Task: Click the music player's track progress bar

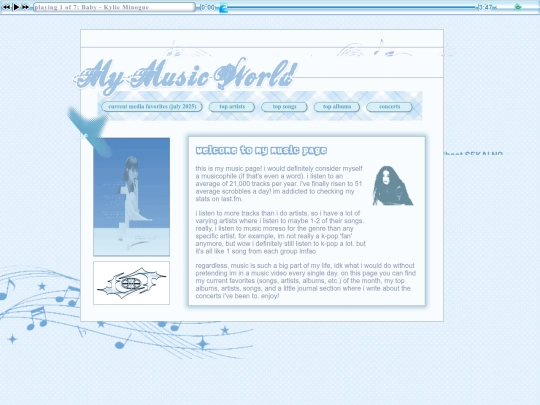Action: point(348,7)
